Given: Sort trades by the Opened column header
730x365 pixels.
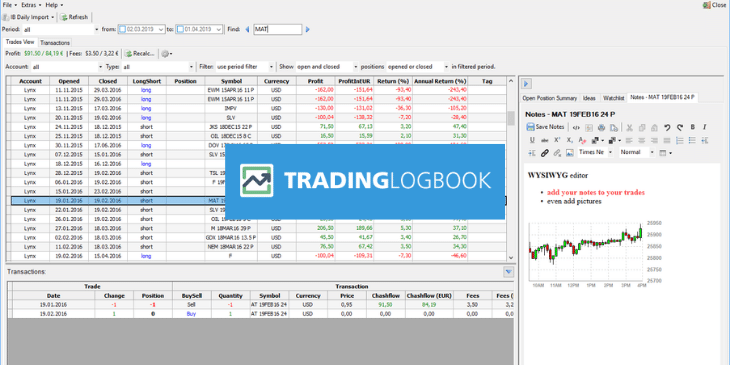Looking at the screenshot, I should 69,81.
